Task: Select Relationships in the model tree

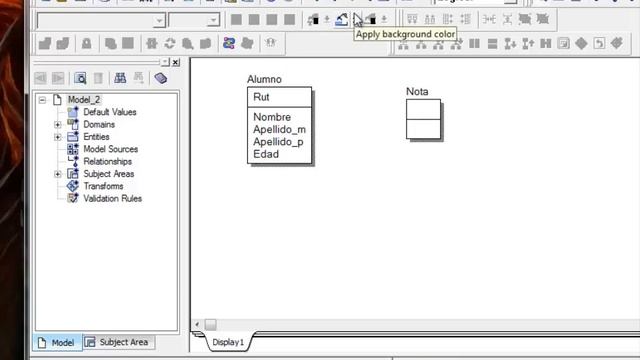Action: (x=107, y=161)
